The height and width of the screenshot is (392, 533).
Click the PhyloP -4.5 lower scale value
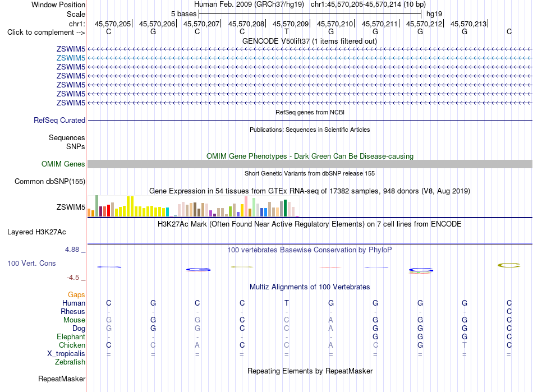pyautogui.click(x=73, y=278)
